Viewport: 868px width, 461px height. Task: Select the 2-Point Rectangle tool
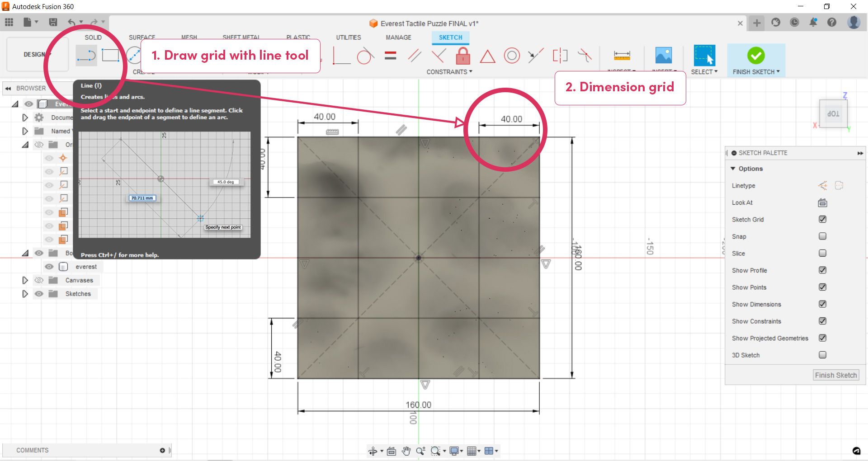coord(110,56)
